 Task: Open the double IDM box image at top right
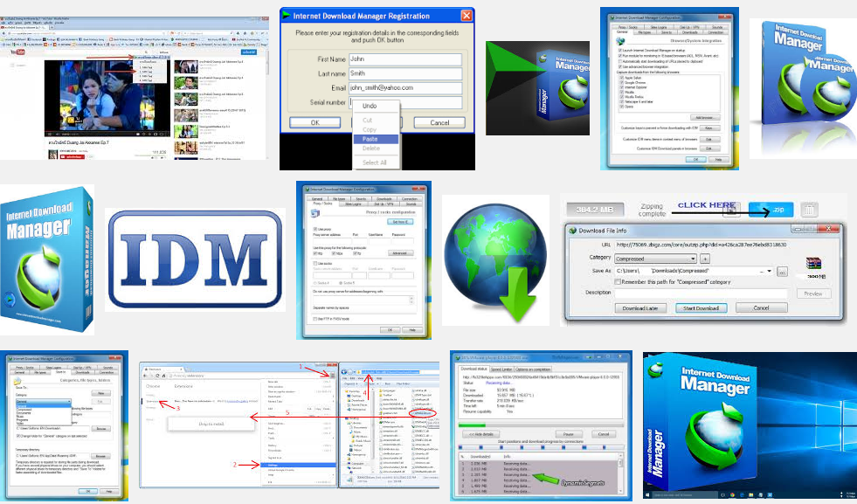click(803, 88)
